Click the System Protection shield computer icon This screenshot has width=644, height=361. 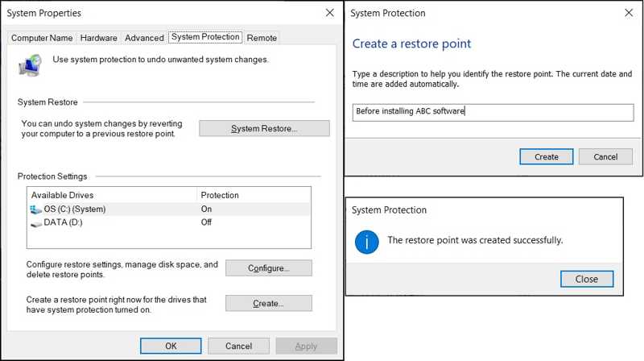pos(31,64)
